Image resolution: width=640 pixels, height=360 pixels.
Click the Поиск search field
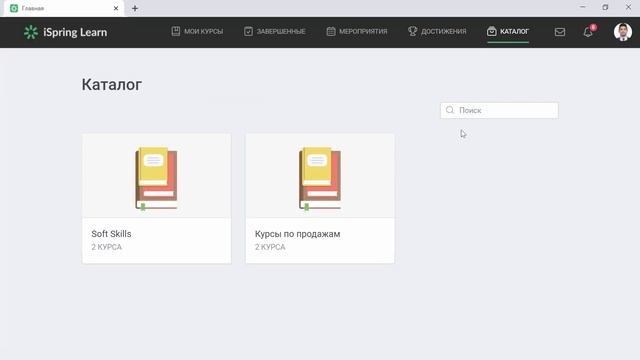point(499,110)
